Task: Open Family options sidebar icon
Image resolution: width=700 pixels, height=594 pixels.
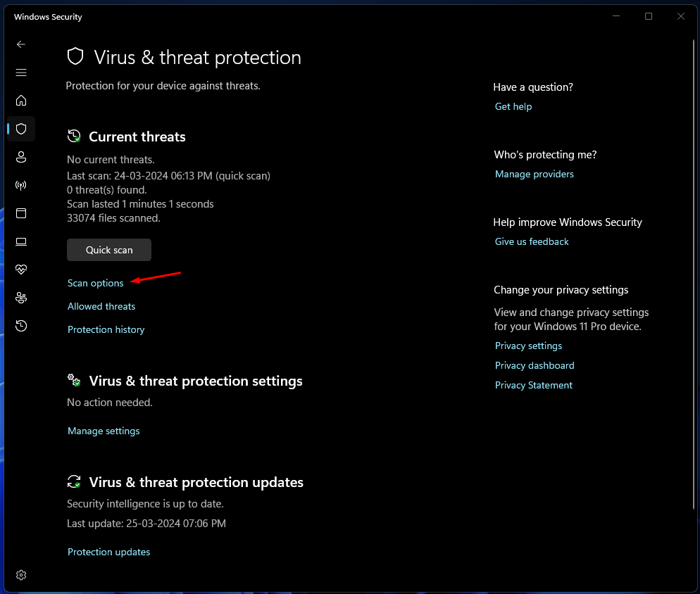Action: click(x=21, y=298)
